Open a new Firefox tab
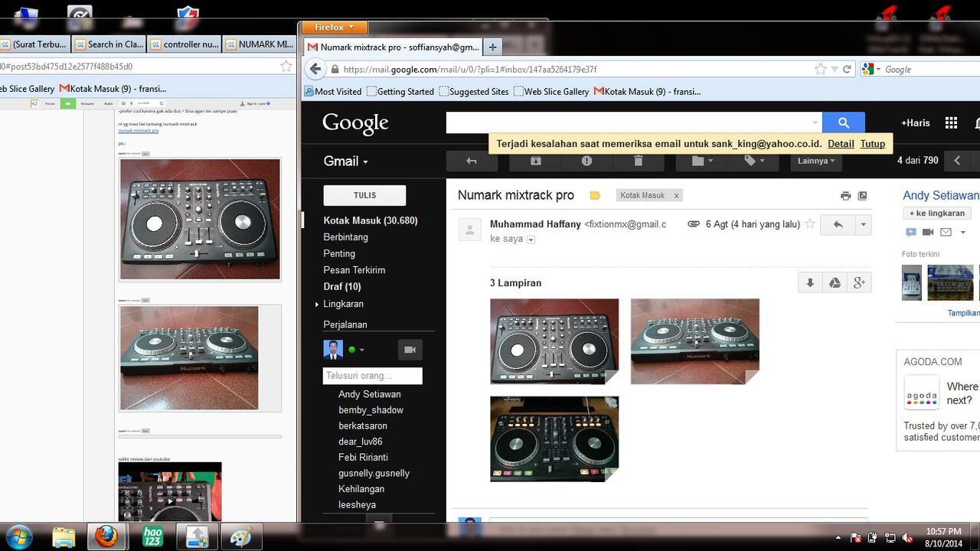Image resolution: width=980 pixels, height=551 pixels. tap(492, 47)
